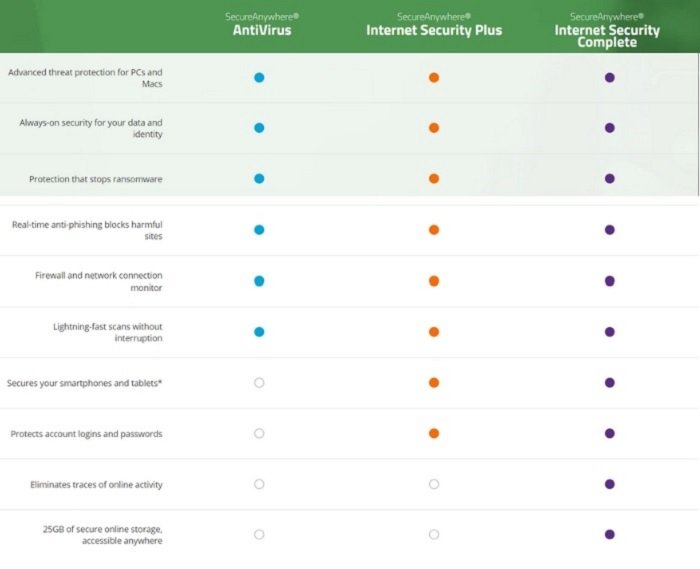Click blue dot for Lightning-fast scans

pyautogui.click(x=259, y=332)
